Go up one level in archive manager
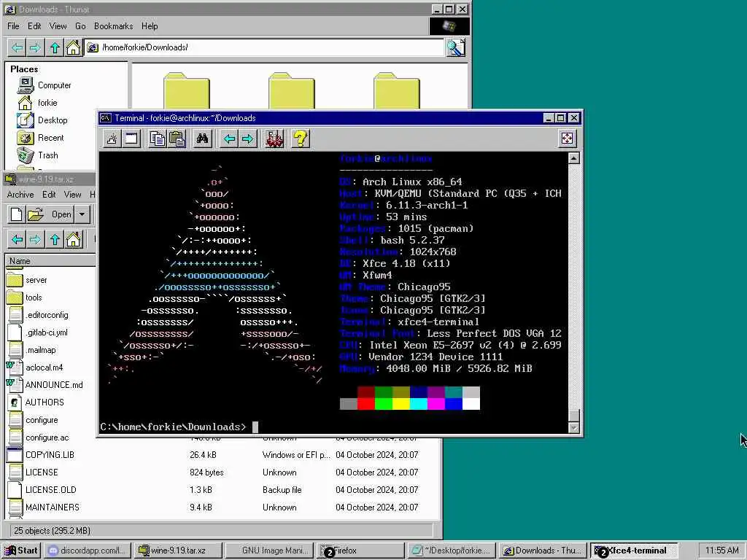747x560 pixels. coord(55,239)
